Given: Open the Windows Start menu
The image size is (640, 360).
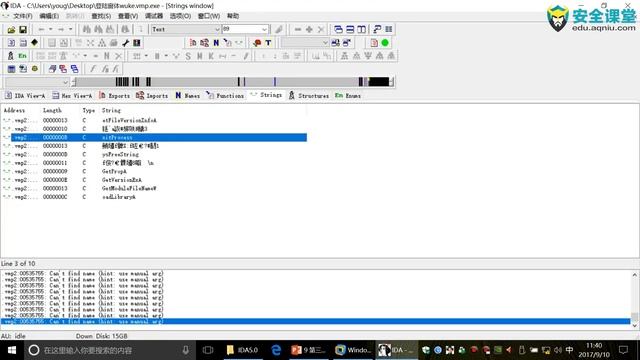Looking at the screenshot, I should pyautogui.click(x=12, y=350).
